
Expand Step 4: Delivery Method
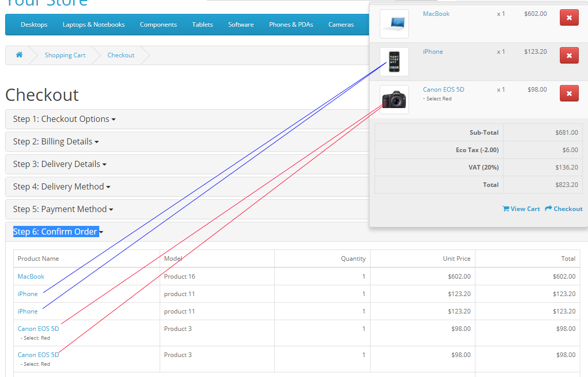tap(61, 186)
